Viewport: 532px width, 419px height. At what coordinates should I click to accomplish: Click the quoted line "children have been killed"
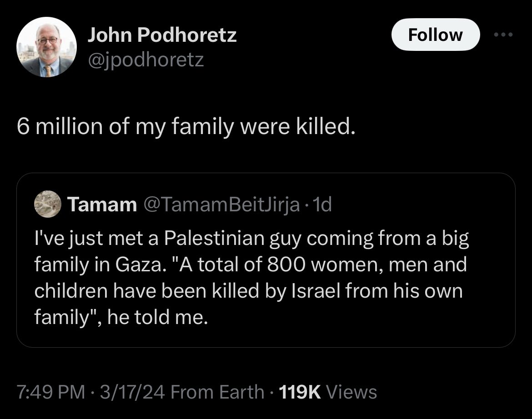[x=248, y=291]
